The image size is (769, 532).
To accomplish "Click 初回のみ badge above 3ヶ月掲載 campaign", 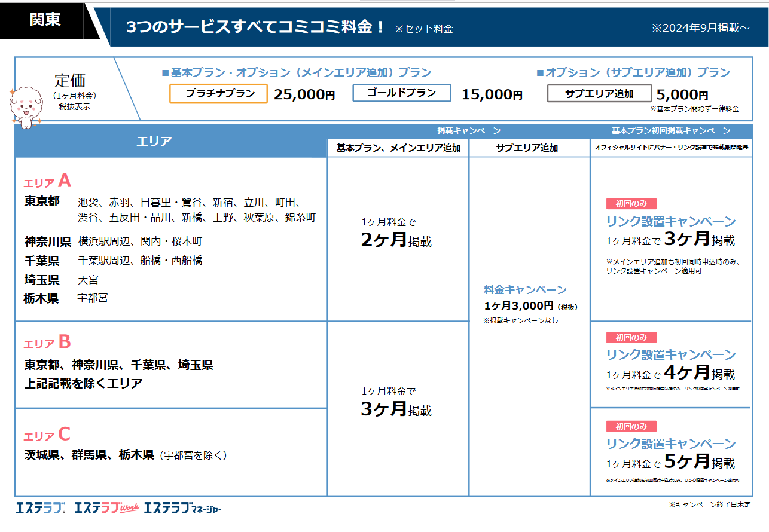I will (x=631, y=203).
